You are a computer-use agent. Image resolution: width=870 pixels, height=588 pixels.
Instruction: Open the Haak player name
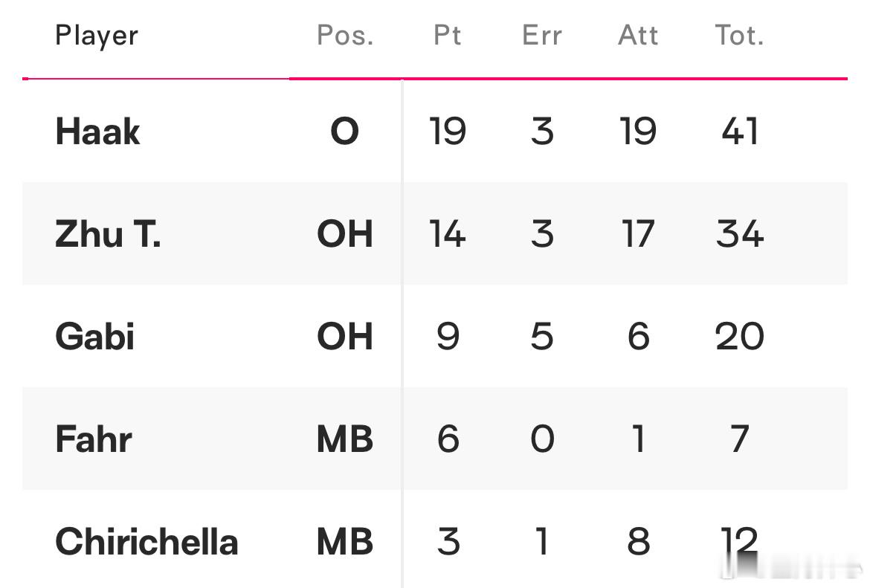[97, 132]
